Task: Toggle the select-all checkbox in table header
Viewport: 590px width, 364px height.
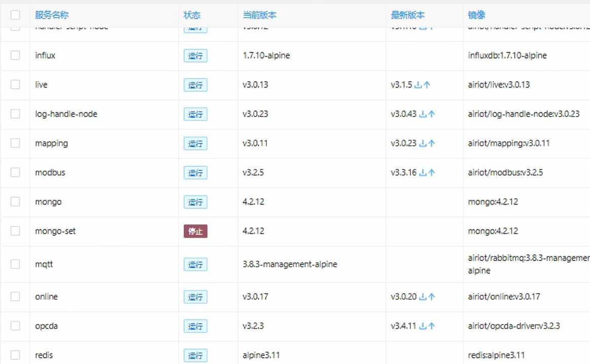Action: click(15, 15)
